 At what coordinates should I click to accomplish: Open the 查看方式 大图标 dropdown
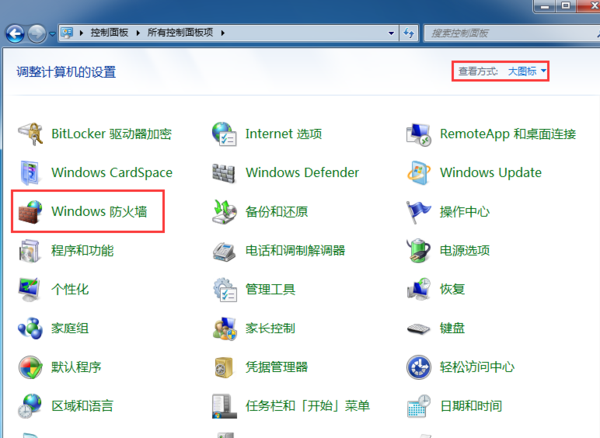527,71
